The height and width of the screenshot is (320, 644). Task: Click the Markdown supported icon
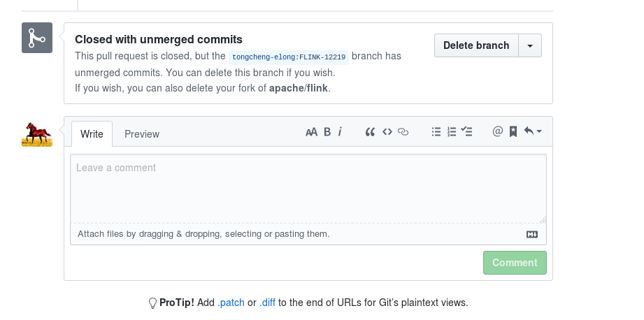(x=532, y=235)
